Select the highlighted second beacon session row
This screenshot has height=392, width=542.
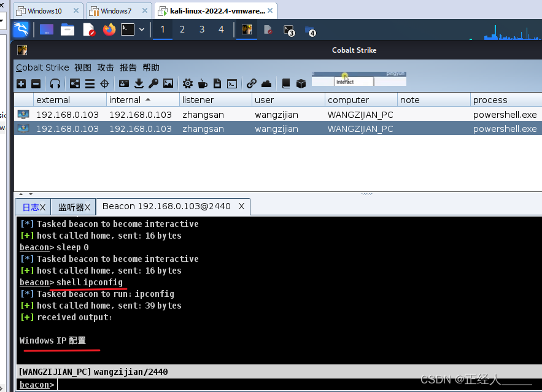pos(278,128)
